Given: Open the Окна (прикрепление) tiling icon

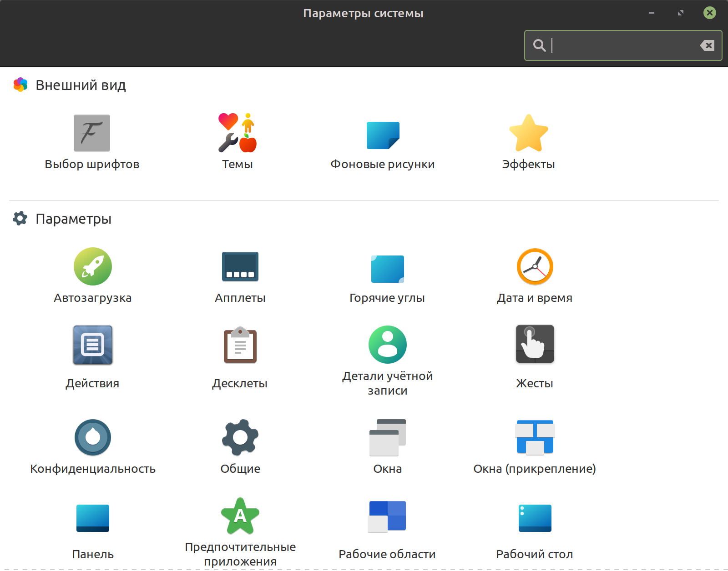Looking at the screenshot, I should point(535,437).
